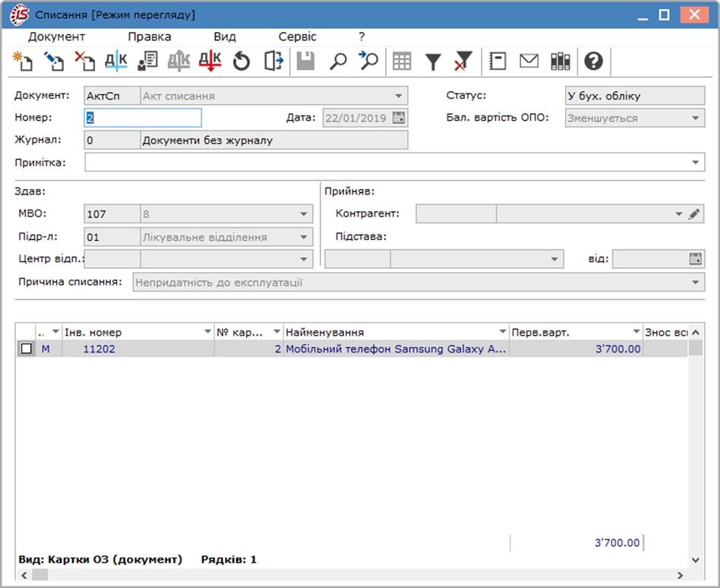Sort by the Найменування column header
Image resolution: width=720 pixels, height=588 pixels.
tap(396, 332)
